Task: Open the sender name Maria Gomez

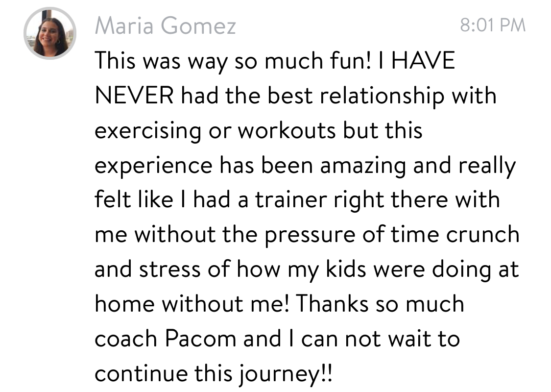Action: (x=165, y=25)
